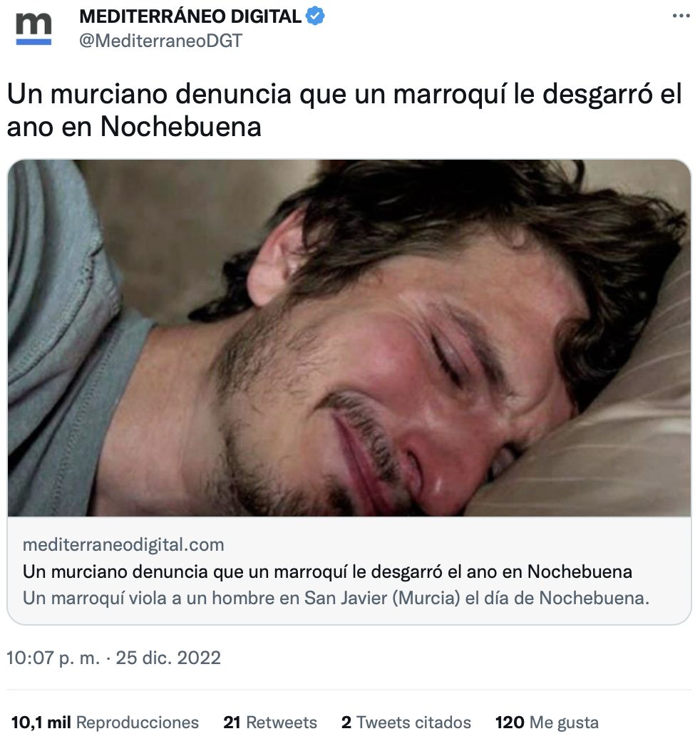The height and width of the screenshot is (751, 700).
Task: Click the blue verified badge icon
Action: pyautogui.click(x=315, y=16)
